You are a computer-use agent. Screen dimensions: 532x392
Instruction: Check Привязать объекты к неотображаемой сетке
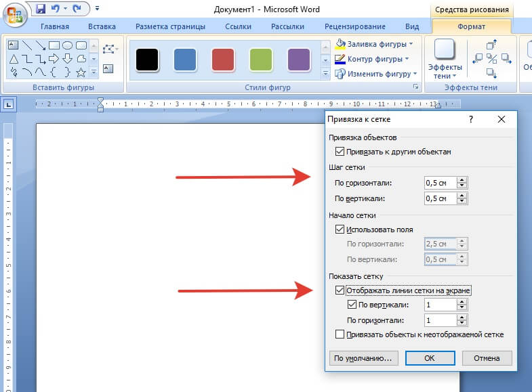pyautogui.click(x=340, y=334)
